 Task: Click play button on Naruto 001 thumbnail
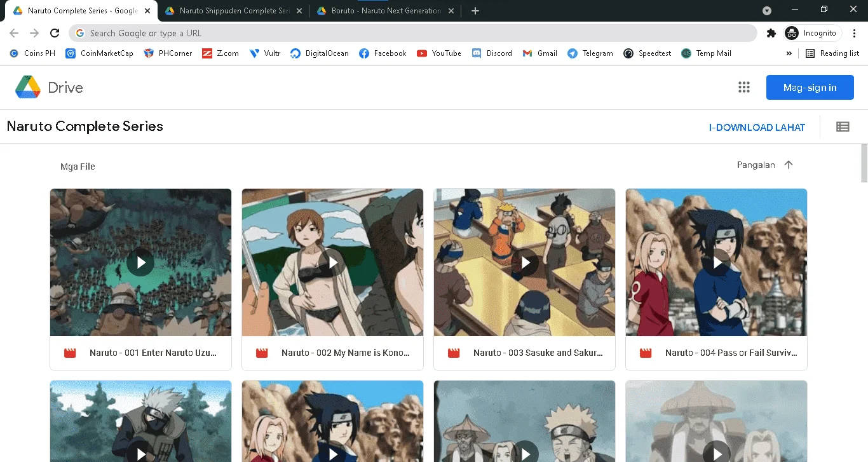(x=140, y=262)
